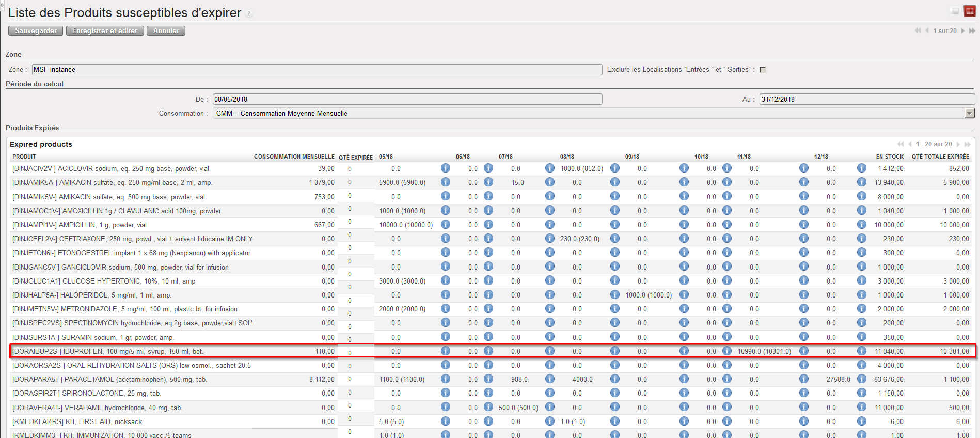
Task: Open 05/18 info icon for ACICLOVIR row
Action: pos(445,168)
